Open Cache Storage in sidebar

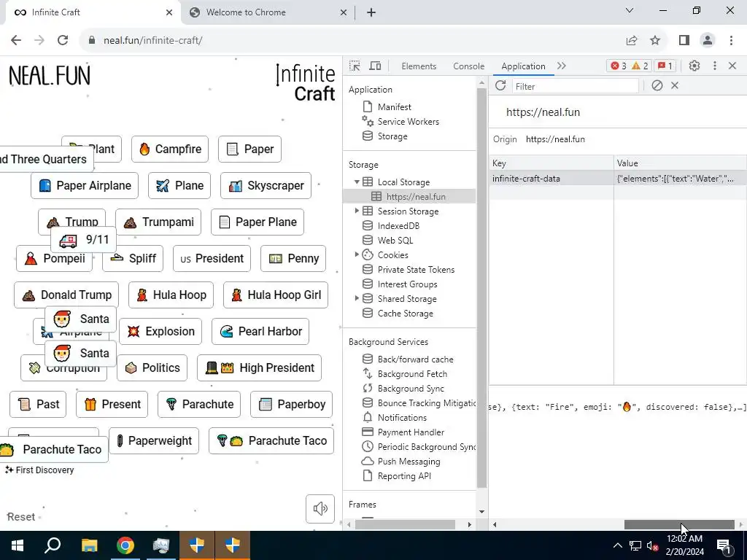coord(406,314)
